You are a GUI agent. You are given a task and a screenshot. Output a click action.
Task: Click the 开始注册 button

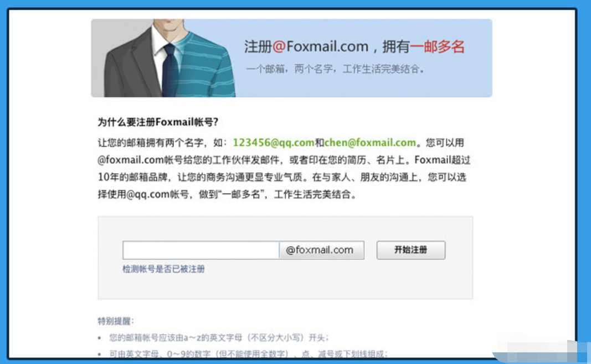(411, 250)
